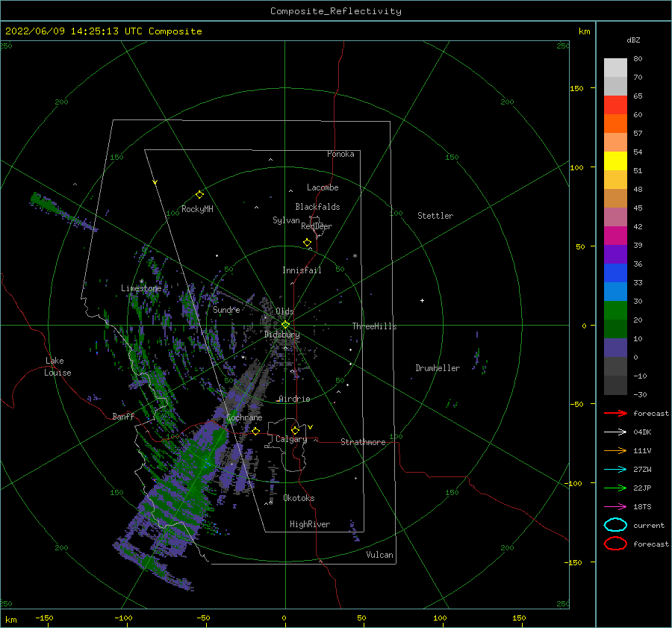Select the radar-site diamond marker at Olds
This screenshot has height=628, width=672.
click(x=285, y=325)
